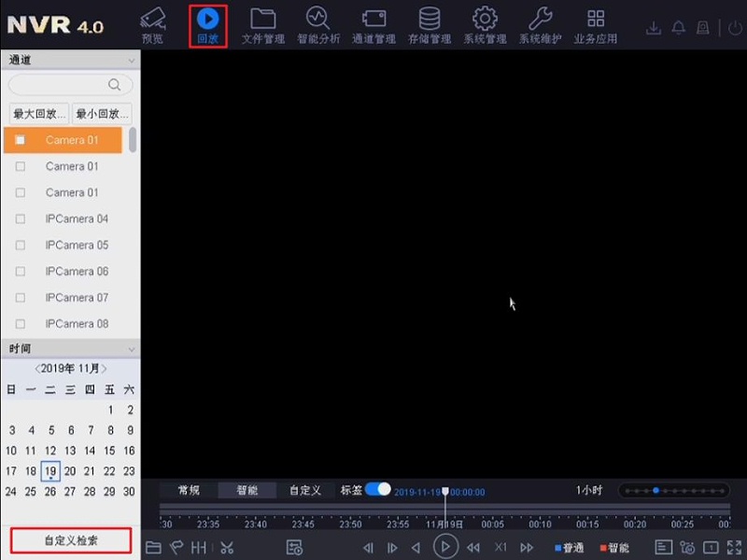Screen dimensions: 747x560
Task: Open the alarm notification bell icon
Action: point(678,28)
